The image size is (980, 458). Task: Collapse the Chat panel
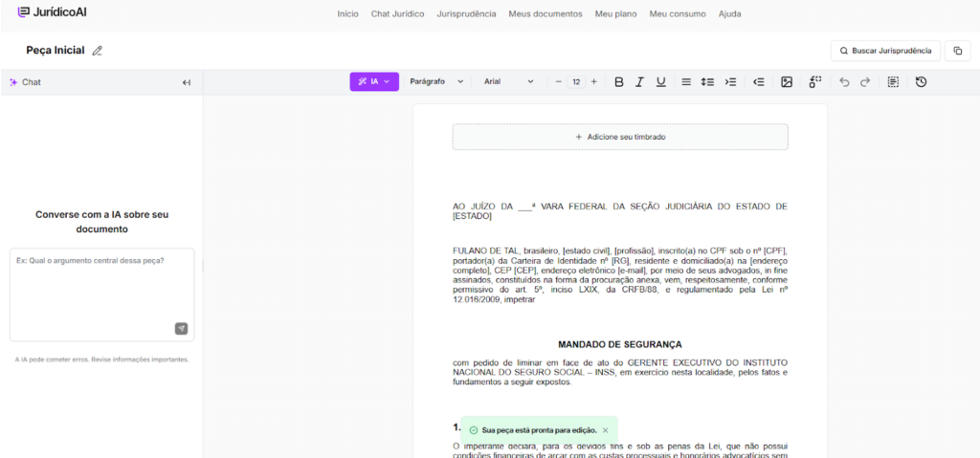pos(187,82)
